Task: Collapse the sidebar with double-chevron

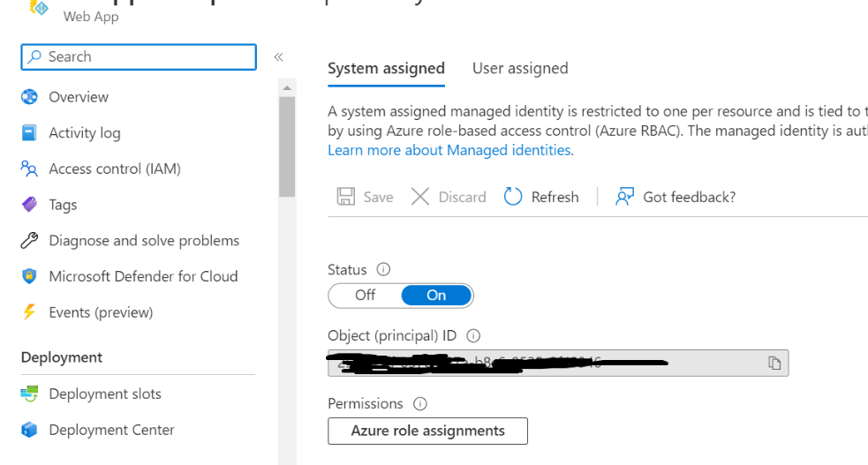Action: click(278, 57)
